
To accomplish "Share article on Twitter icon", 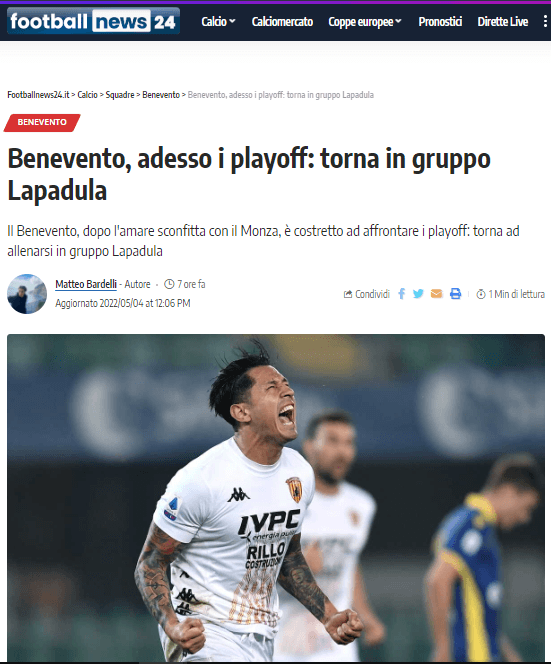I will pyautogui.click(x=418, y=294).
